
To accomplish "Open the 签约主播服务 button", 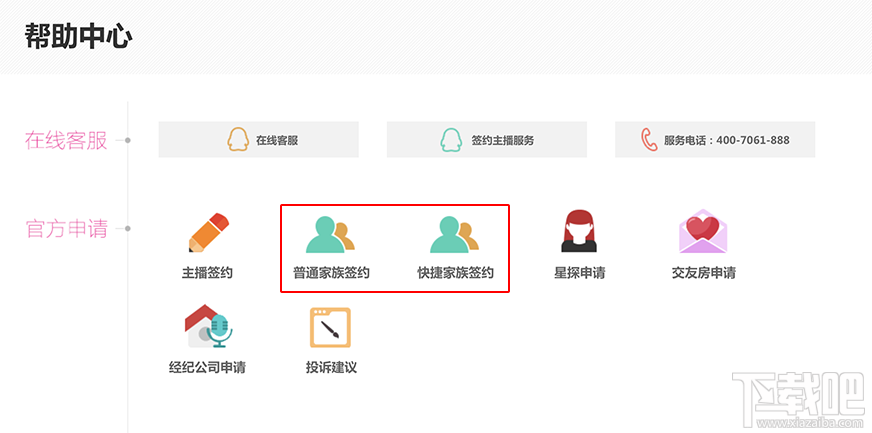I will click(x=487, y=140).
